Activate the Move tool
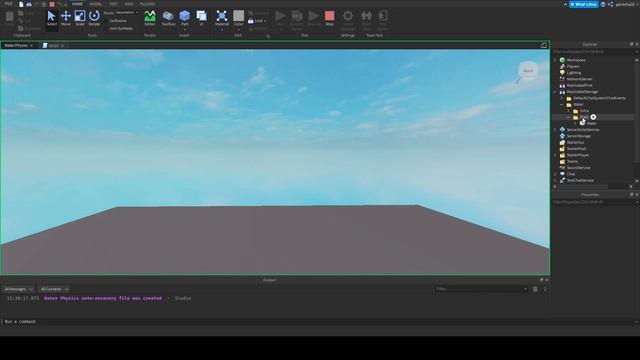The image size is (640, 360). coord(66,18)
